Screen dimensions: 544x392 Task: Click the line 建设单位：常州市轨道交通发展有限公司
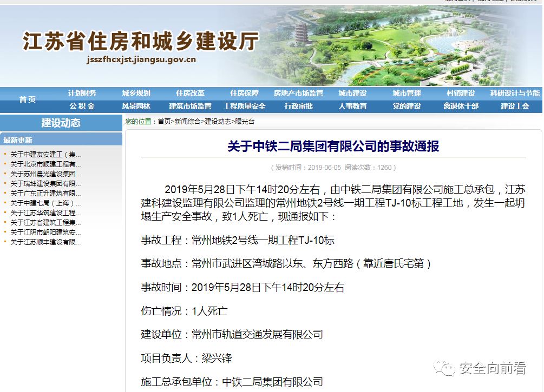tap(232, 335)
